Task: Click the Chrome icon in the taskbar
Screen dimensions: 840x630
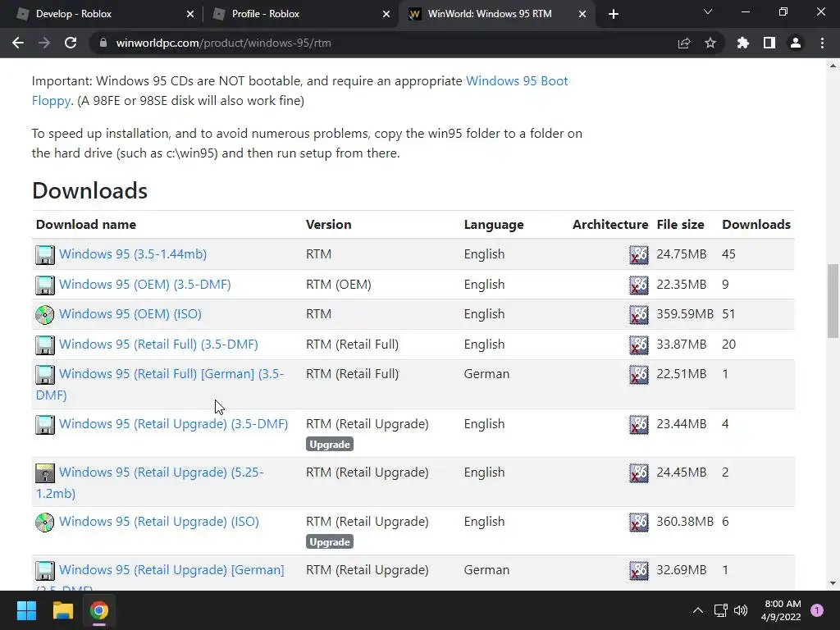Action: 99,610
